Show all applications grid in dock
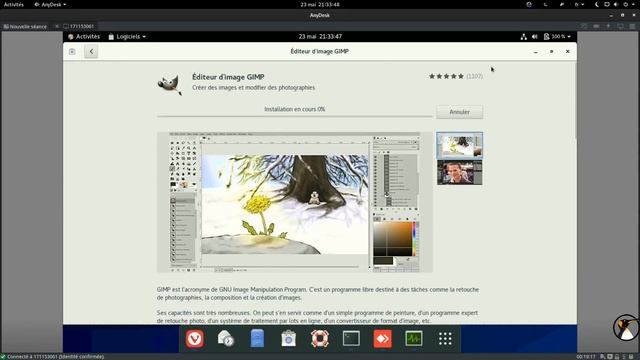Viewport: 640px width, 360px height. point(445,339)
